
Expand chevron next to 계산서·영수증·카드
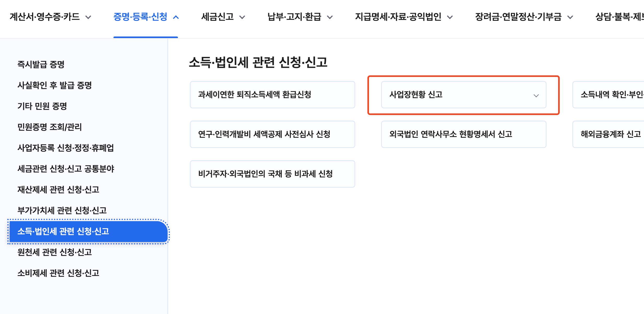coord(88,17)
